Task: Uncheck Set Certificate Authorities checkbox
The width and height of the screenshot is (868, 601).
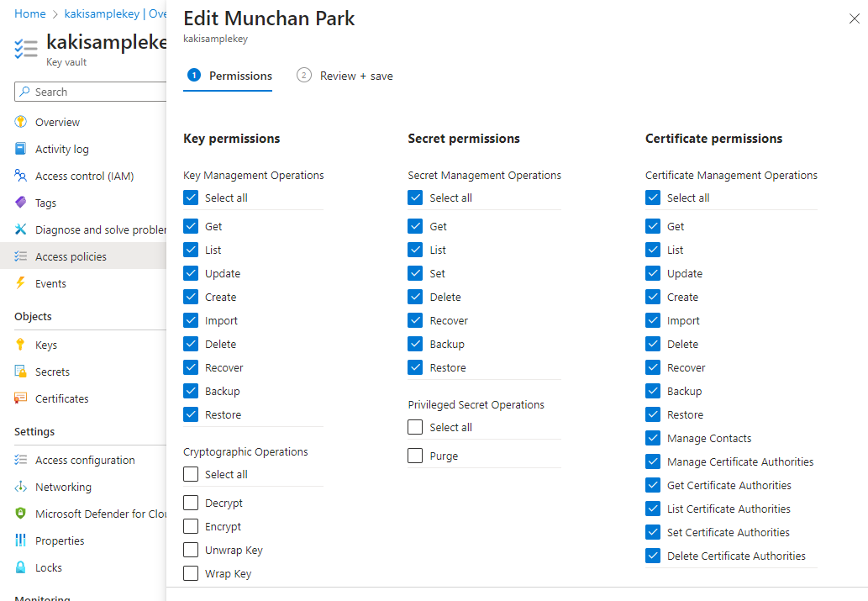Action: [653, 532]
